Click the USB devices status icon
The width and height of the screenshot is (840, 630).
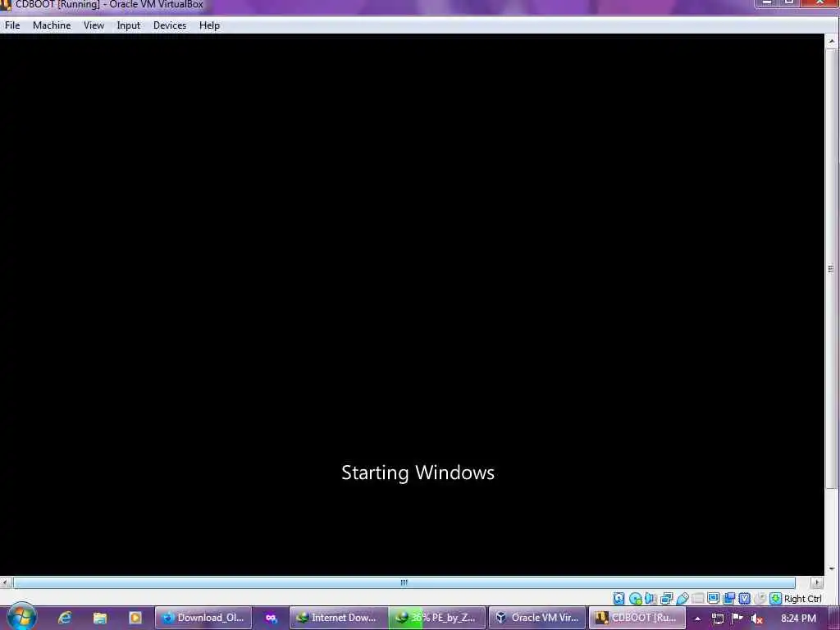[682, 598]
